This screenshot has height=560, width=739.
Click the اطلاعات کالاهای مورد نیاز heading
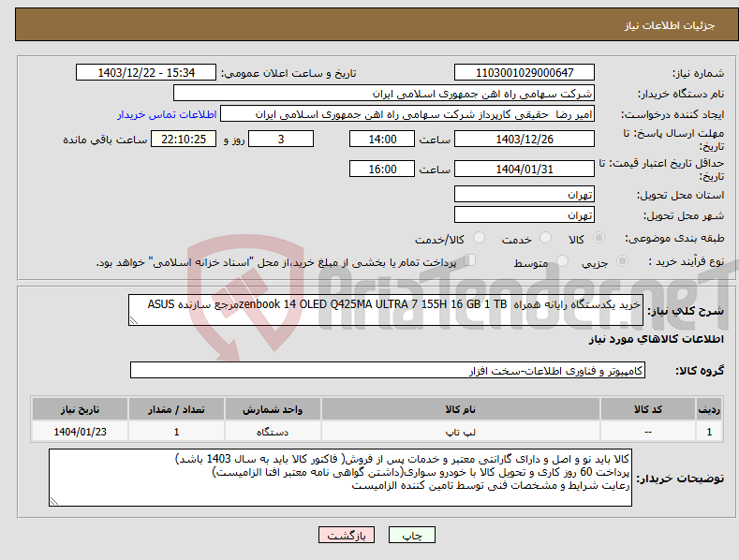tap(656, 339)
